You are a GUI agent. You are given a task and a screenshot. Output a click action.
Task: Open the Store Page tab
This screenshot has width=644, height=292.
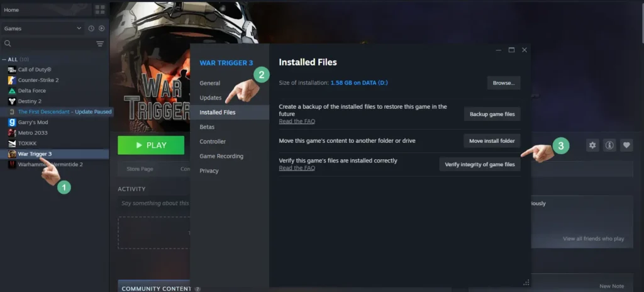tap(140, 169)
